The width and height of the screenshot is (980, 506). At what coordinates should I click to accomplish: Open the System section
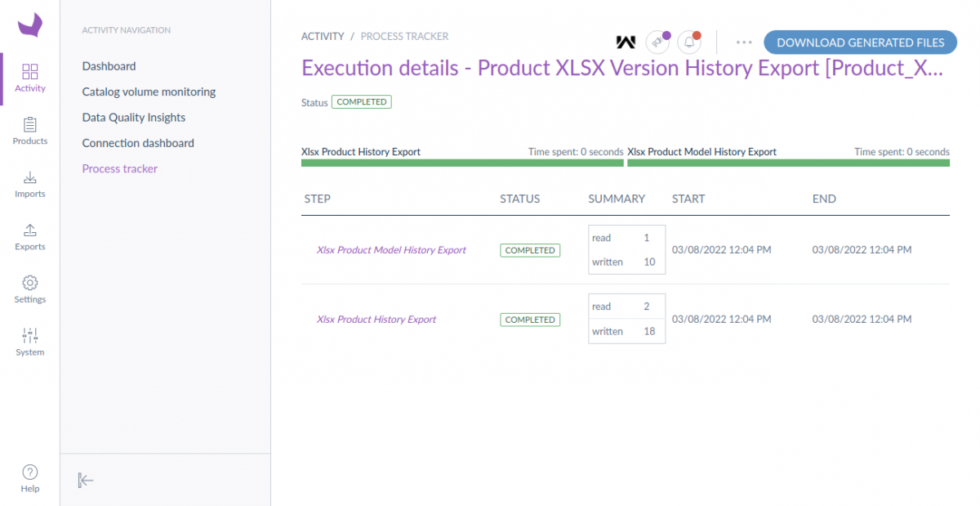(30, 343)
